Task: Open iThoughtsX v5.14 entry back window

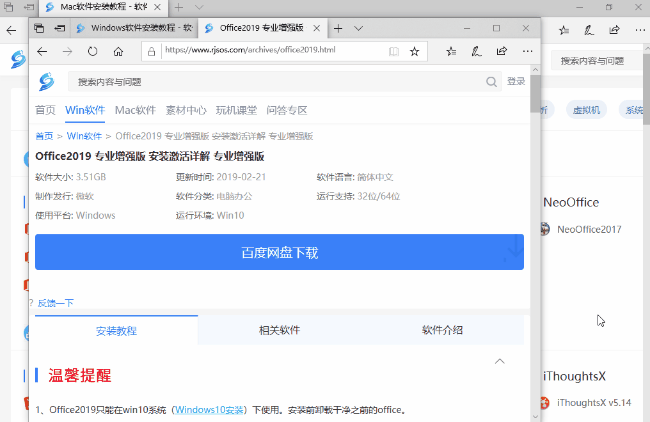Action: tap(594, 403)
